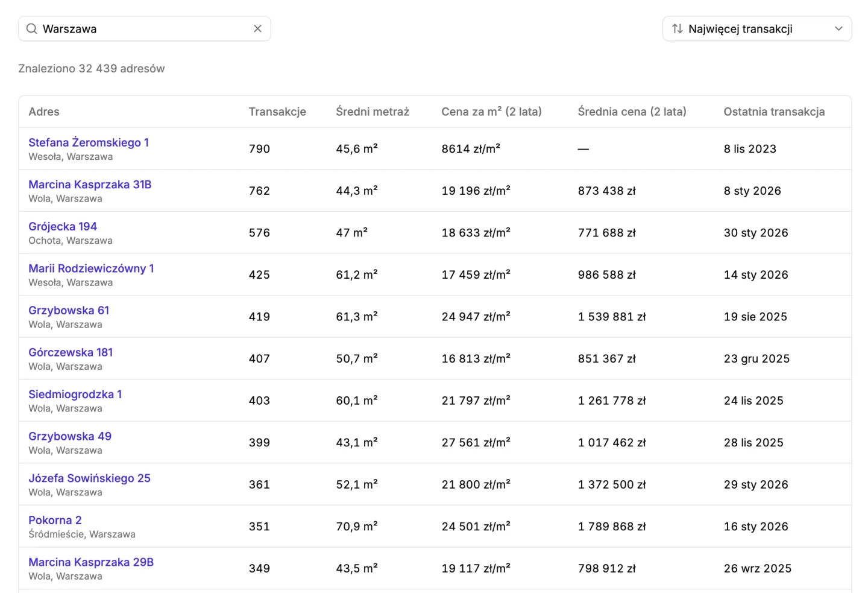Screen dimensions: 868x593
Task: Select the 14 sty 2026 date cell
Action: [756, 275]
